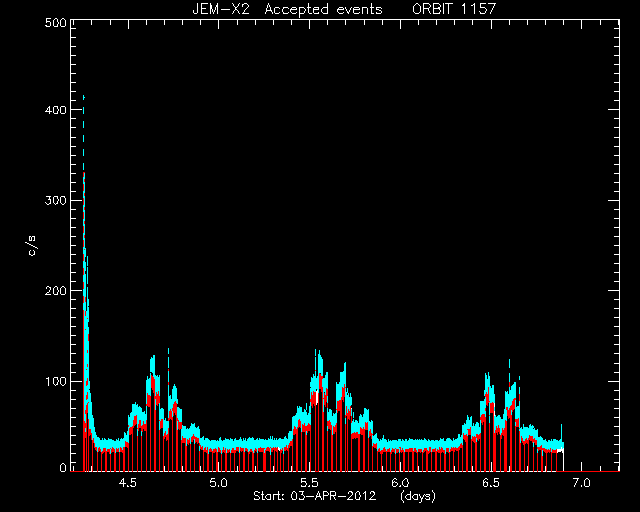The width and height of the screenshot is (640, 512).
Task: Click the tall cyan spike peaking above 400
Action: coord(84,135)
